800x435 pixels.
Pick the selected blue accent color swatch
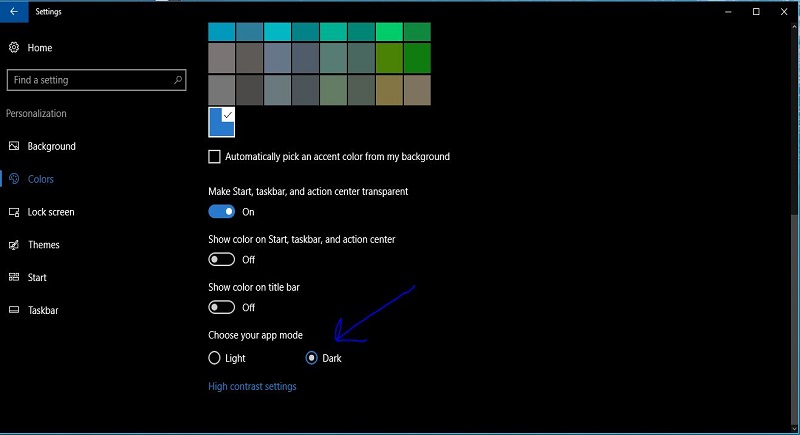(x=221, y=122)
